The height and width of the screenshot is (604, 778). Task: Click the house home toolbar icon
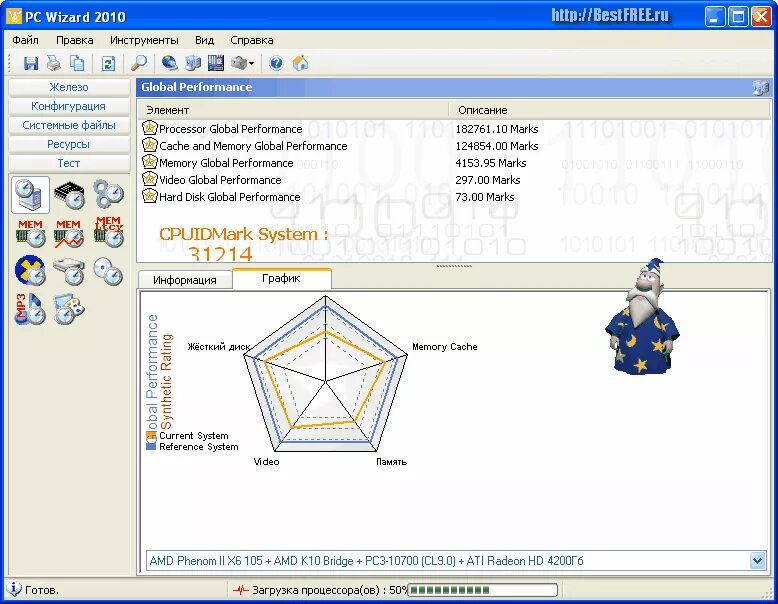pyautogui.click(x=300, y=63)
